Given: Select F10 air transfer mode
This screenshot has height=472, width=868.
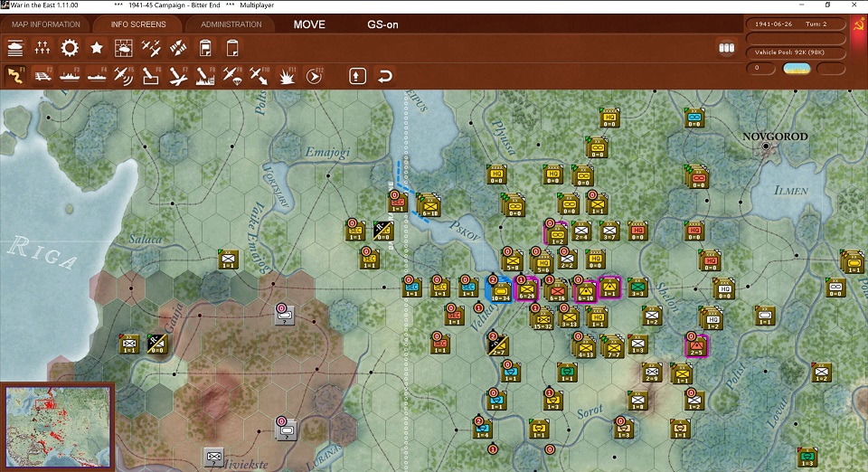Looking at the screenshot, I should click(259, 76).
